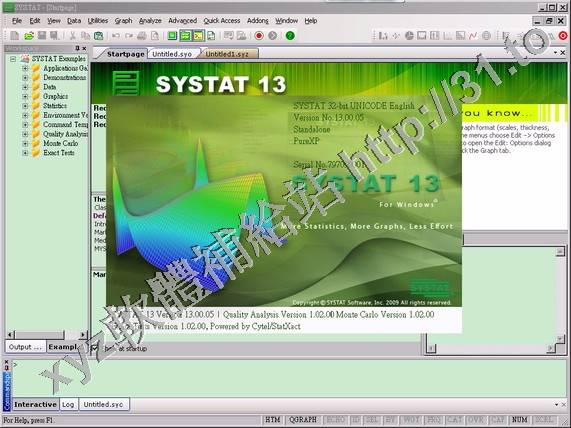Click the globe map graph toolbar icon
This screenshot has width=571, height=428.
tap(486, 36)
